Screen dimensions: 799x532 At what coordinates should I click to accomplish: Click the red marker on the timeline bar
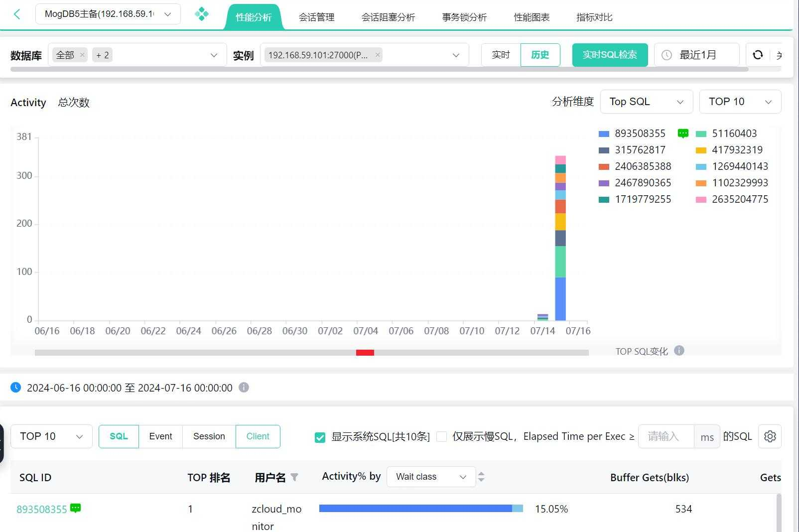365,353
